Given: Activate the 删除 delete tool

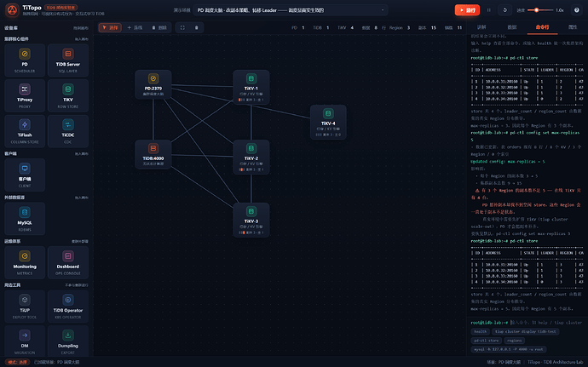Looking at the screenshot, I should pyautogui.click(x=159, y=27).
